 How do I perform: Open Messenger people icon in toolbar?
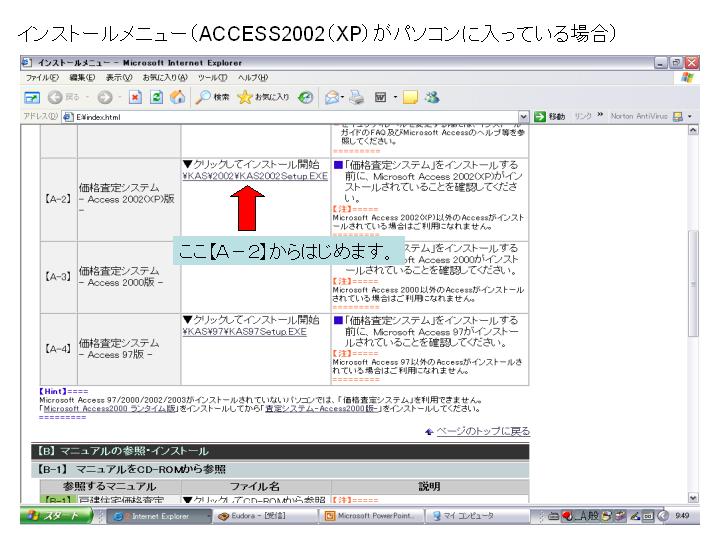click(x=432, y=97)
